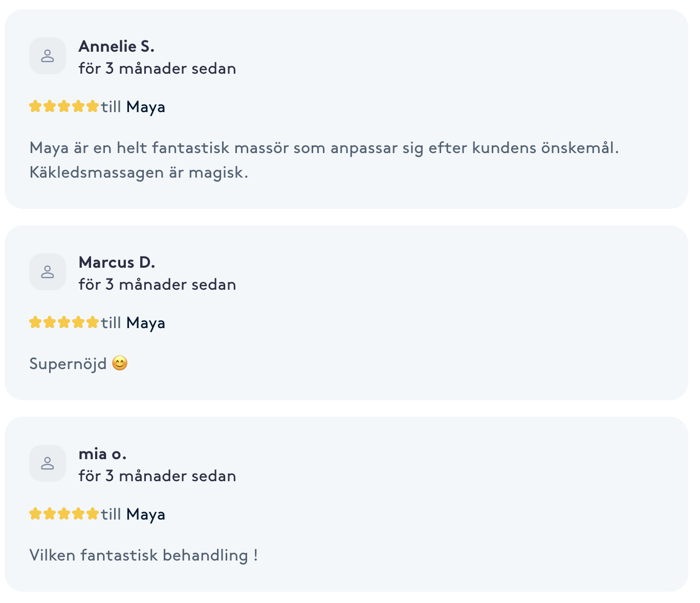Open Maya link in Annelie's review

[146, 107]
